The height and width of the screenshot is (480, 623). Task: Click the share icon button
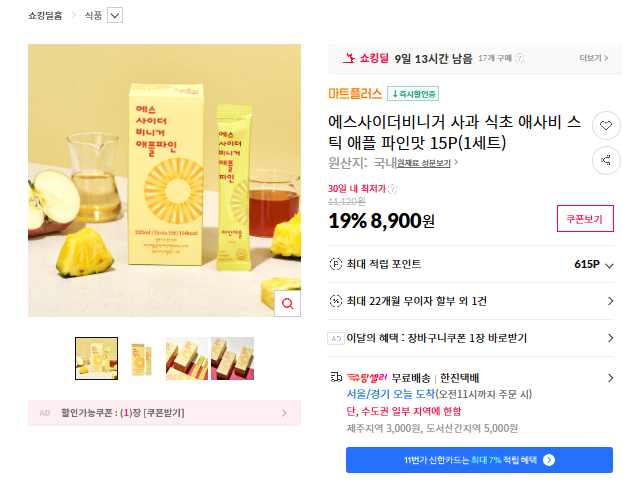point(606,161)
